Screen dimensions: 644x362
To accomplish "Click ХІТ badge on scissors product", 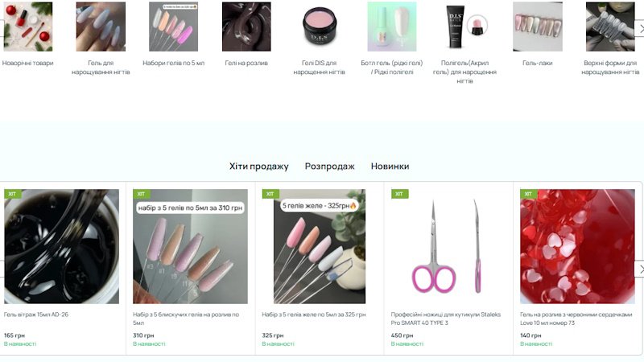I will click(399, 194).
